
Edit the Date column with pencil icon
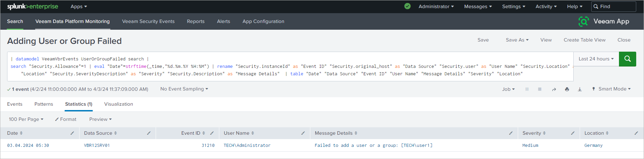tap(72, 133)
